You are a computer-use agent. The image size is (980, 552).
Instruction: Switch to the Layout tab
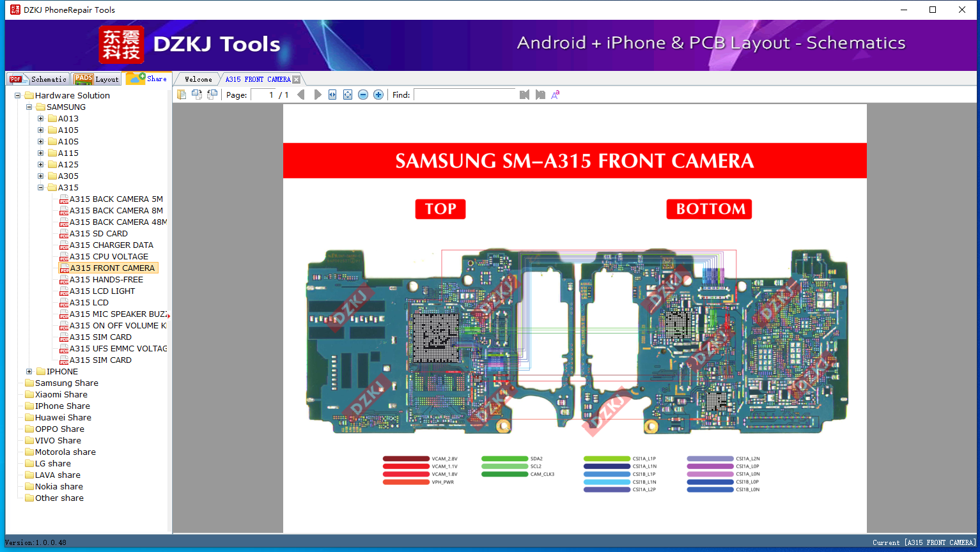click(97, 79)
